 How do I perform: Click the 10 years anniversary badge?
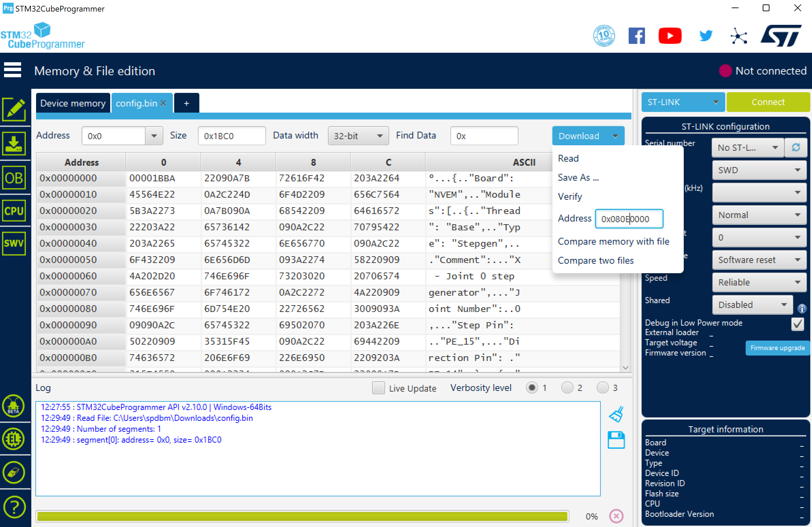(604, 35)
